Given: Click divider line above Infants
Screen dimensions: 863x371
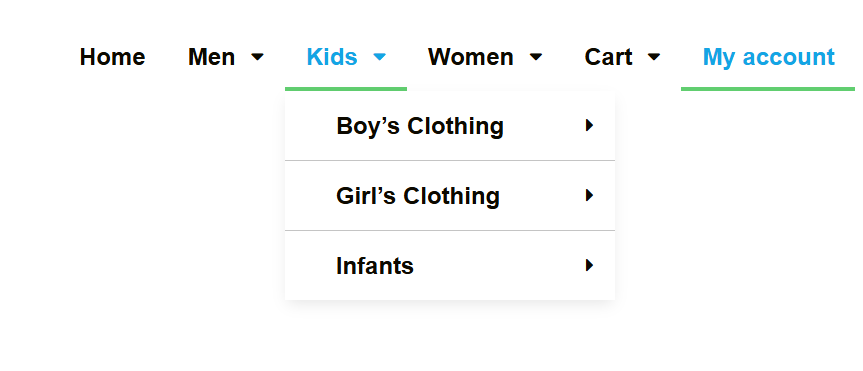Looking at the screenshot, I should 450,231.
